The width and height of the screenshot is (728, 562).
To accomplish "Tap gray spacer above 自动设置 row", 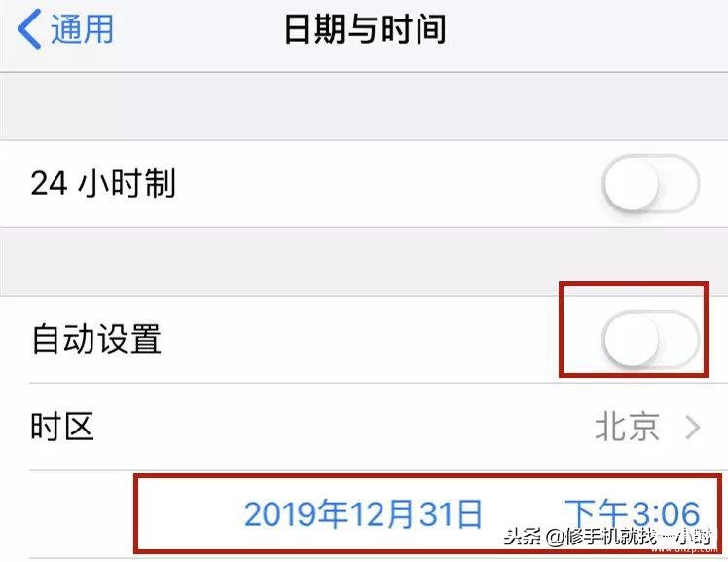I will point(364,261).
